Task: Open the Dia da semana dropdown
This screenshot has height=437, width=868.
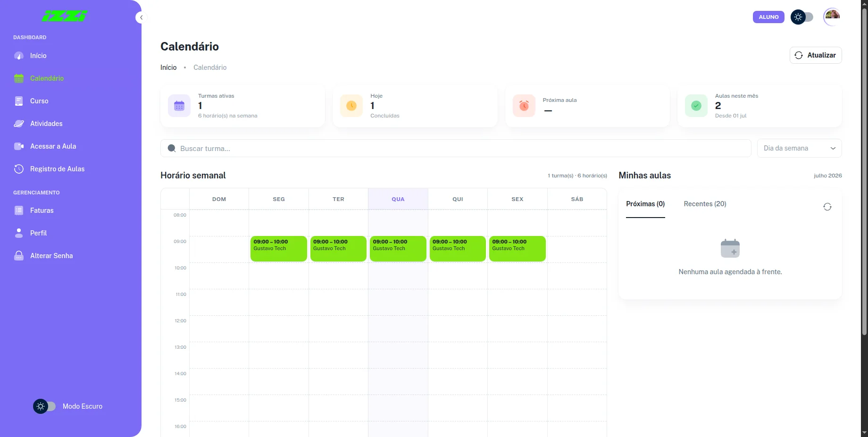Action: 799,148
